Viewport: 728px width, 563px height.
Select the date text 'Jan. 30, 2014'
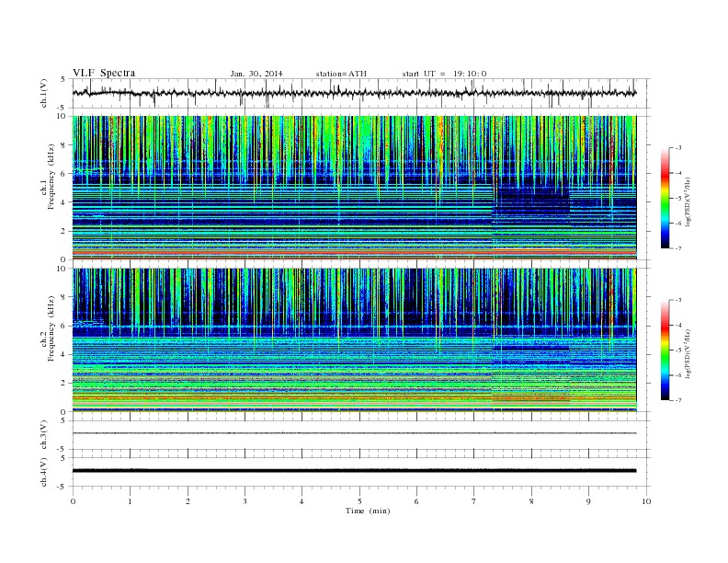[256, 74]
